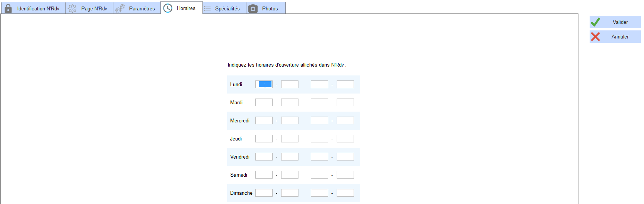Screen dimensions: 644x204
Task: Click the Mardi day label
Action: point(236,102)
